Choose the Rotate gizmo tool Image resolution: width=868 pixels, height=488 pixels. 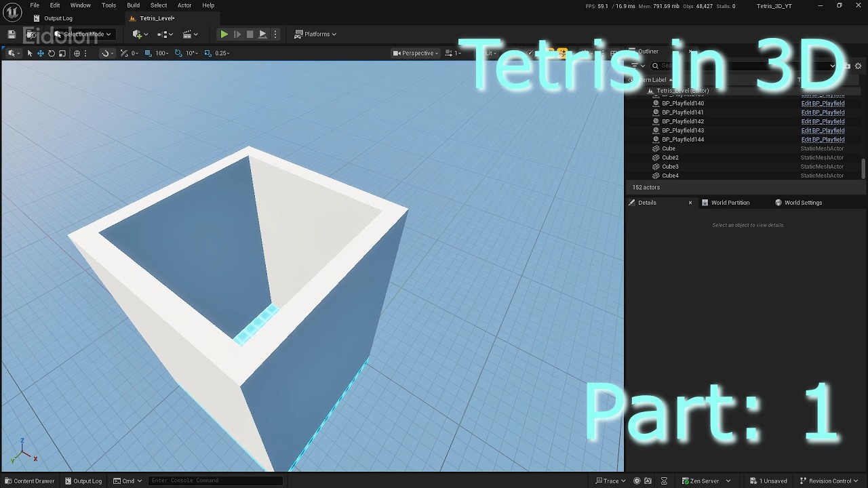click(x=52, y=53)
